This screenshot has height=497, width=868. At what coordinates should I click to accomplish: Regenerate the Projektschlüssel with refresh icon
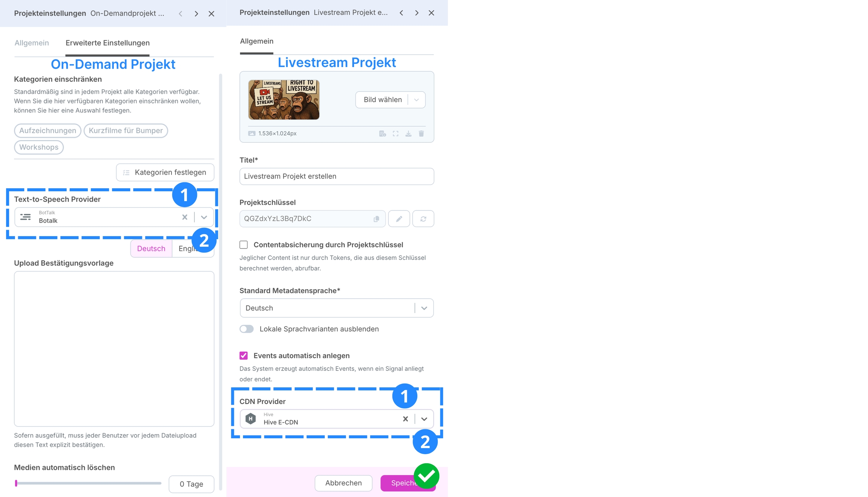click(423, 219)
